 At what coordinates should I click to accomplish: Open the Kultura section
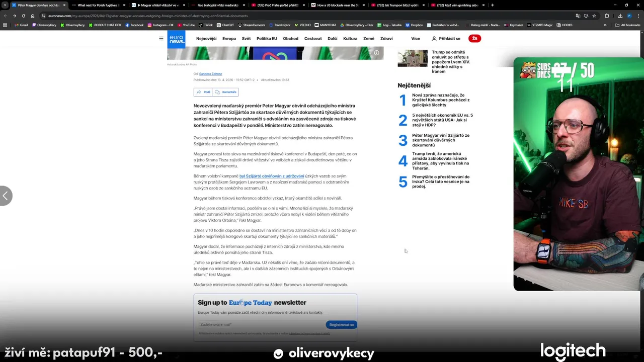tap(350, 39)
